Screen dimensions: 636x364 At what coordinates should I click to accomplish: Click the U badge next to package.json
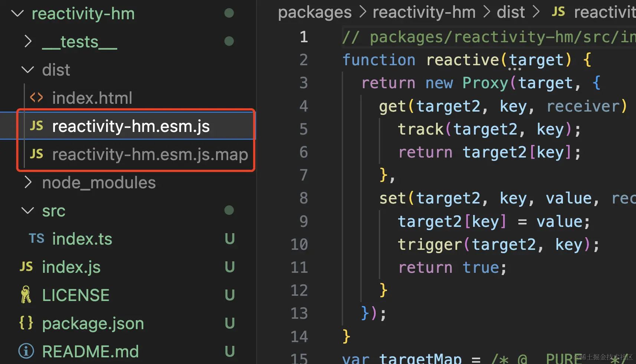(230, 322)
